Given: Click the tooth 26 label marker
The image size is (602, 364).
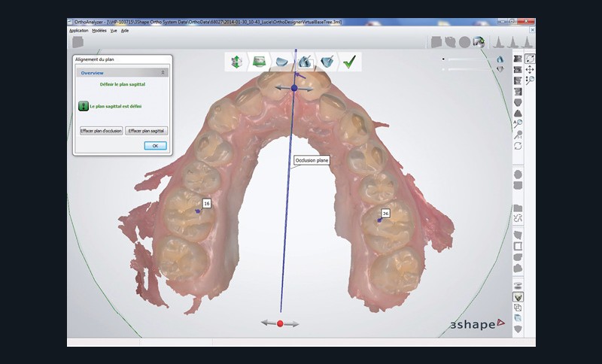Looking at the screenshot, I should coord(385,214).
